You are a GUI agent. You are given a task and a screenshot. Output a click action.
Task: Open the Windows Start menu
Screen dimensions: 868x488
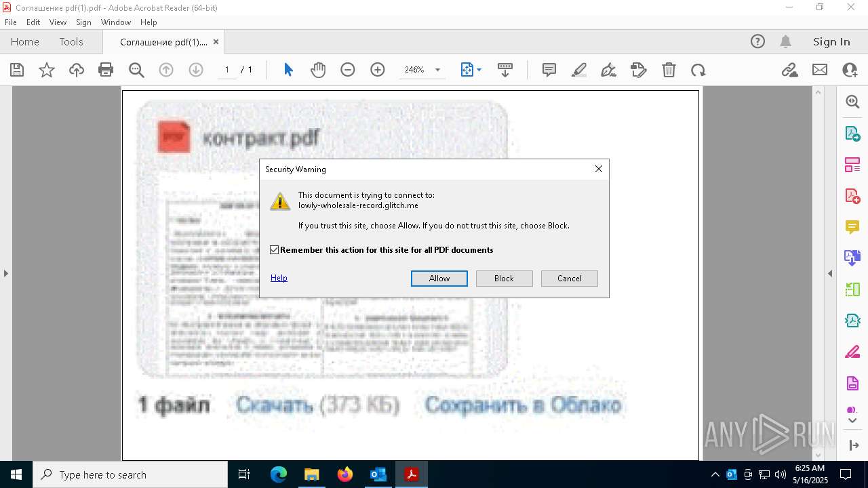pyautogui.click(x=16, y=474)
